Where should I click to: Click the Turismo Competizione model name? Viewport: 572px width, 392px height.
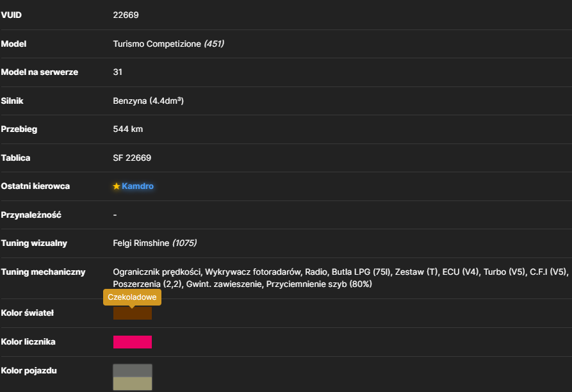pyautogui.click(x=157, y=44)
